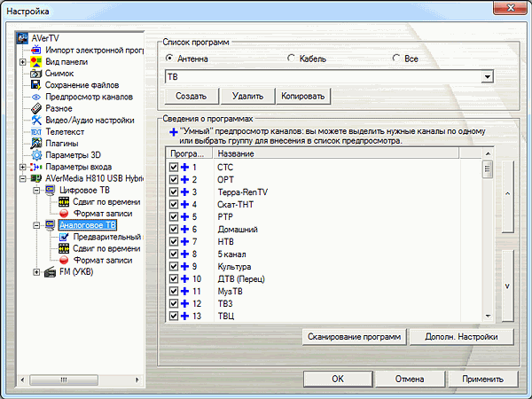Select the Вид панели colored shapes icon
532x399 pixels.
click(36, 62)
